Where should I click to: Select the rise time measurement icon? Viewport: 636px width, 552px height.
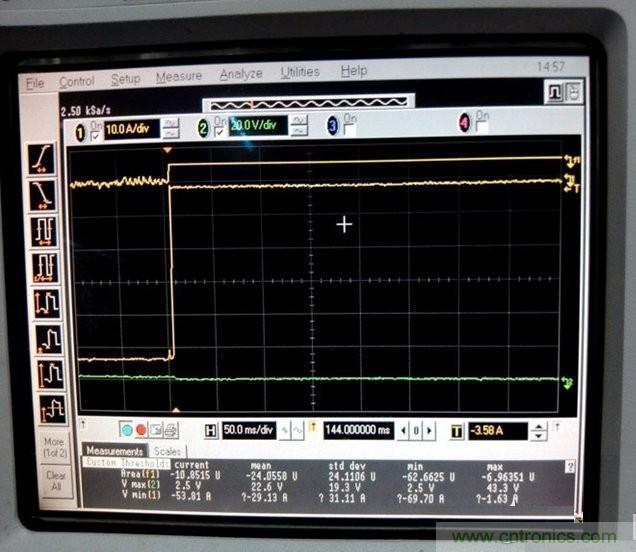click(x=42, y=159)
